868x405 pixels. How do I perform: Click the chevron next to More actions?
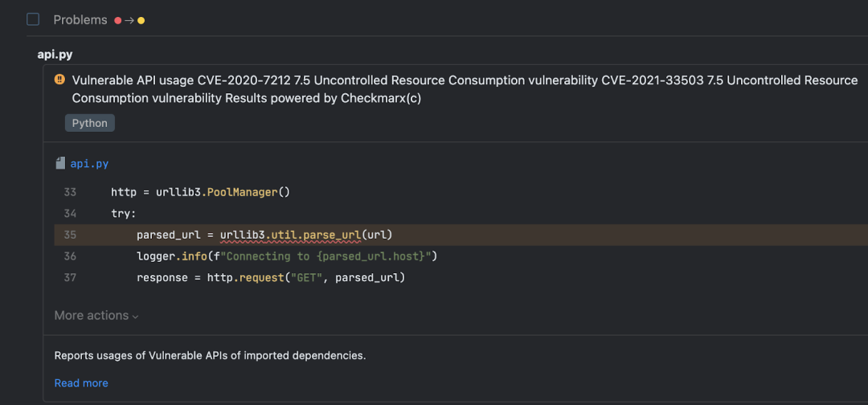pos(135,317)
